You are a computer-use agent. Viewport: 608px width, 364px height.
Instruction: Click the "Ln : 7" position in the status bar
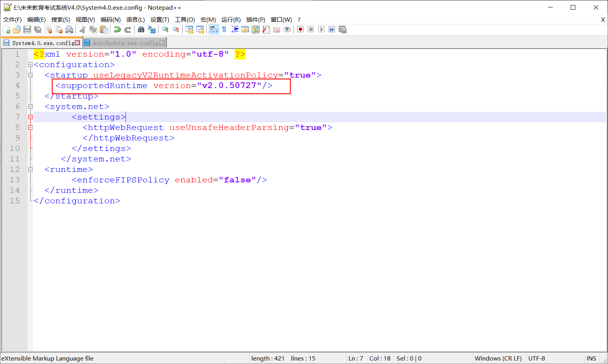coord(355,358)
